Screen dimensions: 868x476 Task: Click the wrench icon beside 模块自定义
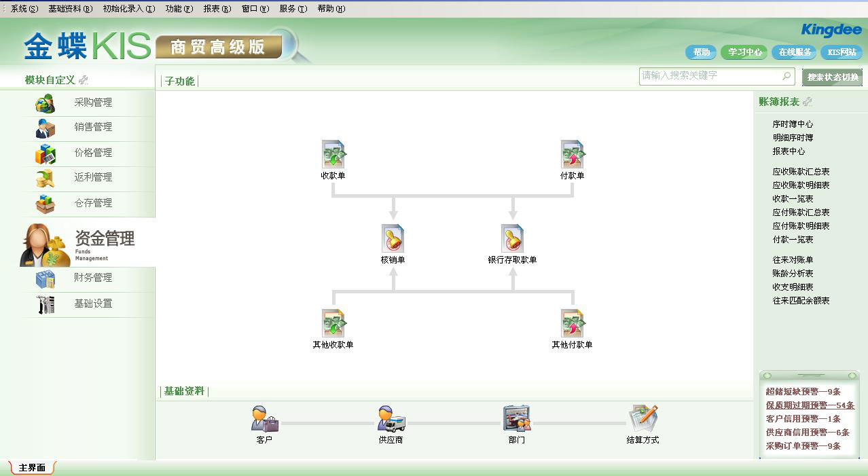coord(84,80)
